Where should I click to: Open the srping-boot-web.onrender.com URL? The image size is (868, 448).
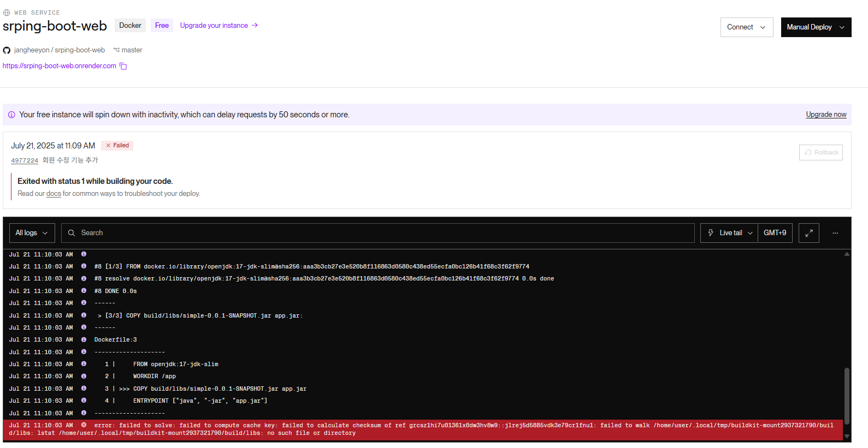click(x=60, y=66)
